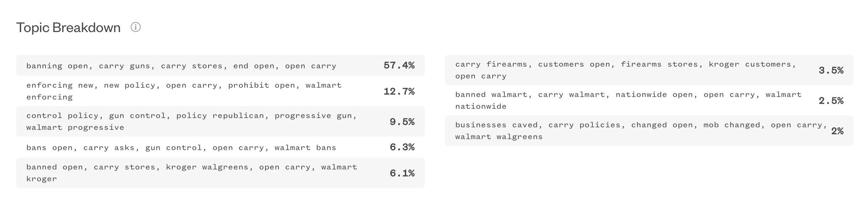Select the 'banned walmart, carry walmart' topic row

click(649, 100)
